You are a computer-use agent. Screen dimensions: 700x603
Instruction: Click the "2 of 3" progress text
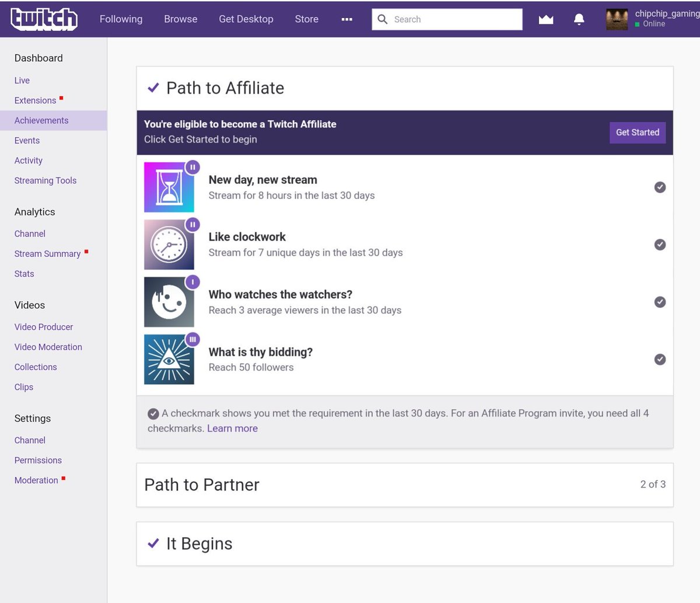653,485
